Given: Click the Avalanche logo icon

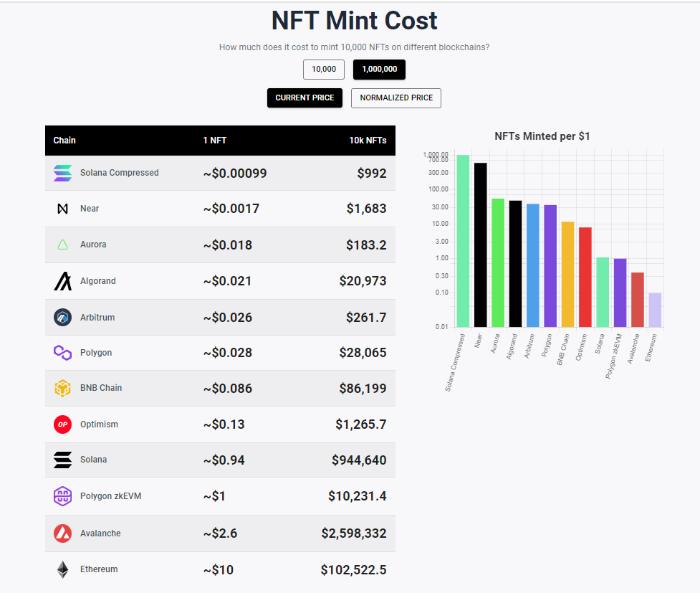Looking at the screenshot, I should click(x=62, y=533).
